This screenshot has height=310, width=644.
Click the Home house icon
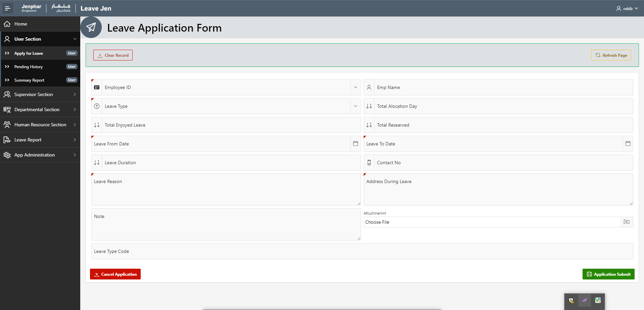tap(7, 24)
